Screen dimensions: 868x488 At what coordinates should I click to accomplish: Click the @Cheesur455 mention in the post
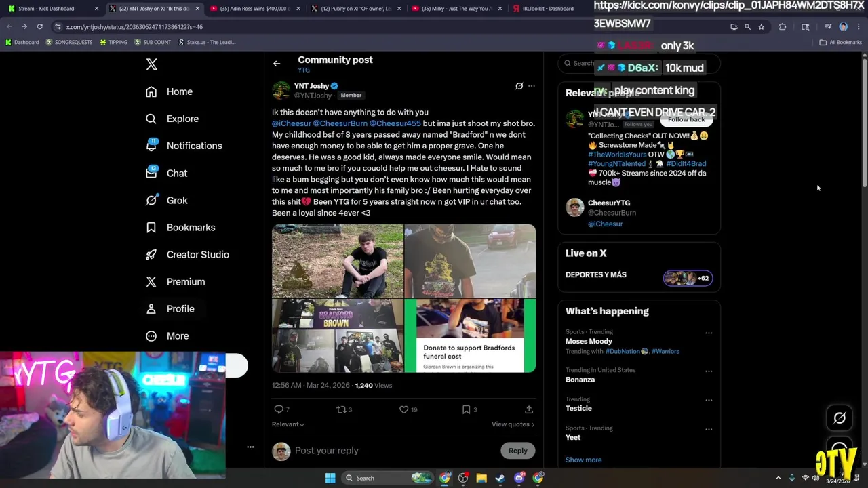(x=395, y=123)
